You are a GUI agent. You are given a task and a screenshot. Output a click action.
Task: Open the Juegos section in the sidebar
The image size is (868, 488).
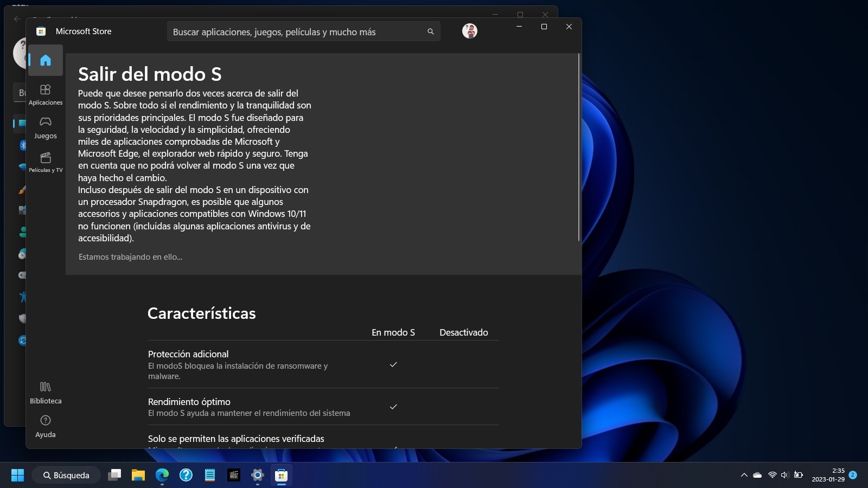click(46, 128)
